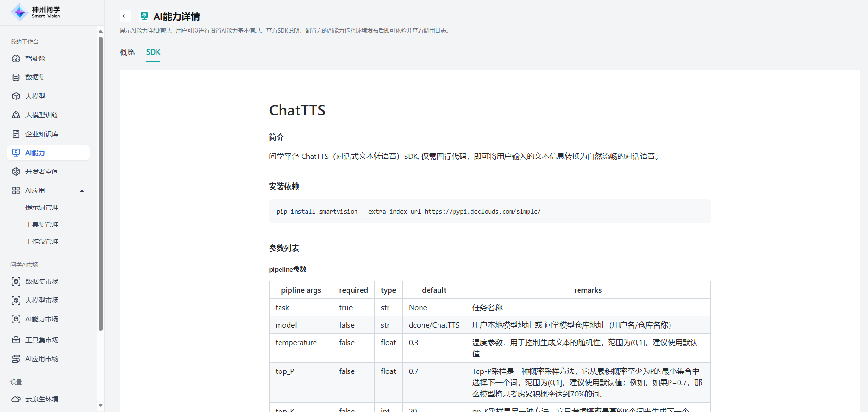Viewport: 868px width, 412px height.
Task: Click sidebar scrollbar up arrow
Action: (x=100, y=31)
